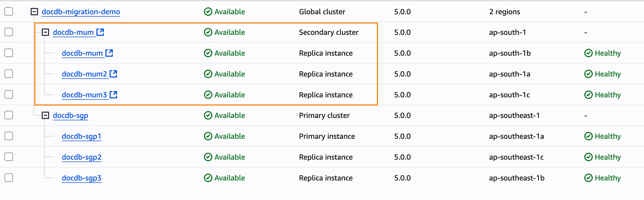Click the docdb-mum3 replica instance link
The image size is (644, 200).
84,95
